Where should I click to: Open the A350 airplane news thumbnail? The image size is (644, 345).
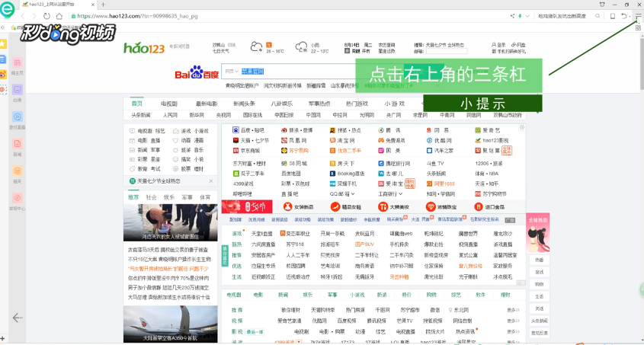(171, 324)
